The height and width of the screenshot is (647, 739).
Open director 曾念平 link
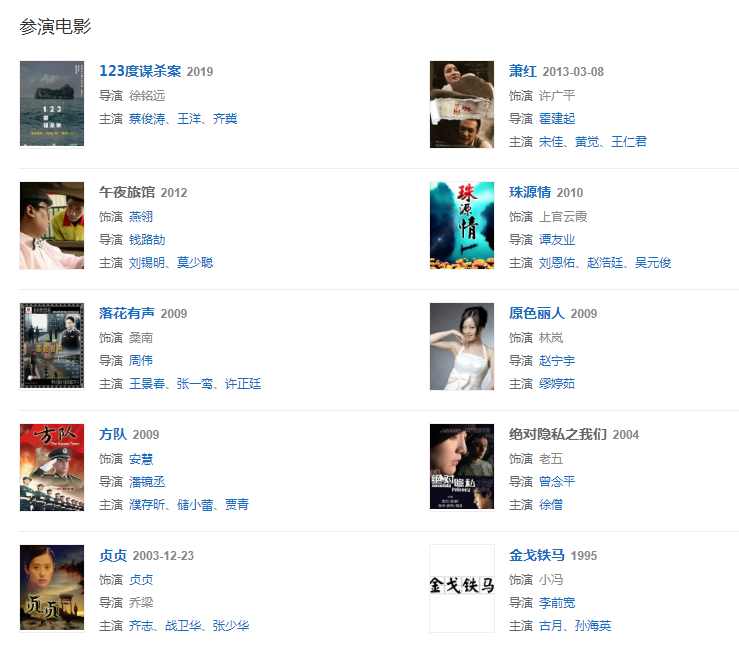557,482
